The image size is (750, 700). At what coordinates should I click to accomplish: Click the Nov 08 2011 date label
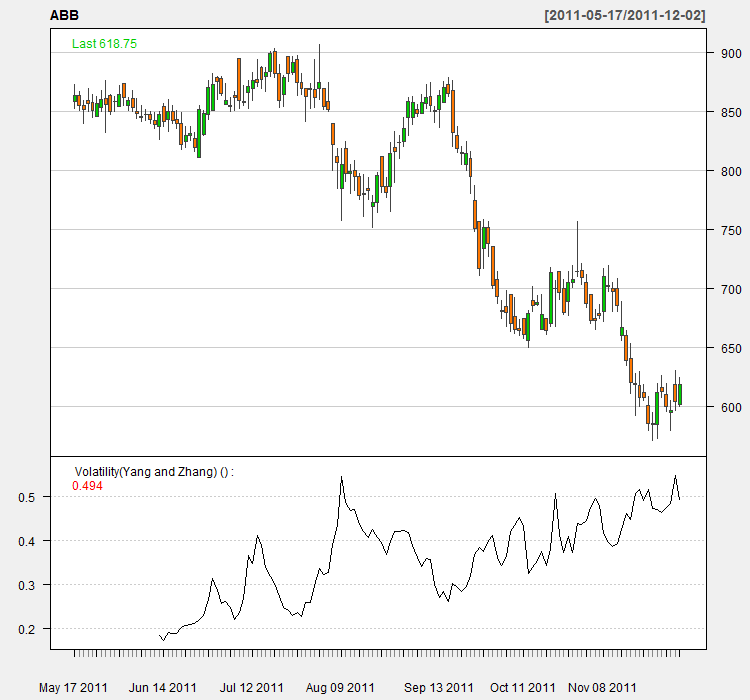(602, 688)
